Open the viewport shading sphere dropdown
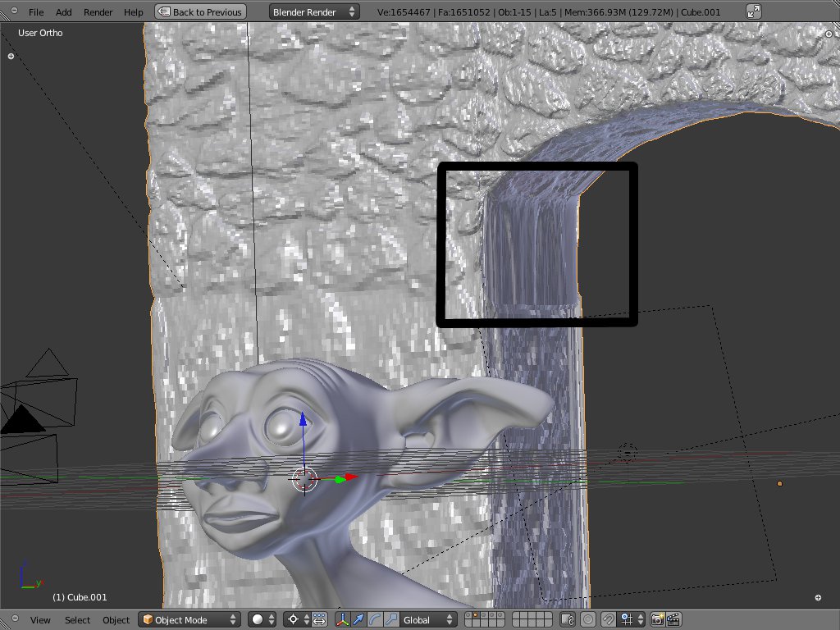 262,620
